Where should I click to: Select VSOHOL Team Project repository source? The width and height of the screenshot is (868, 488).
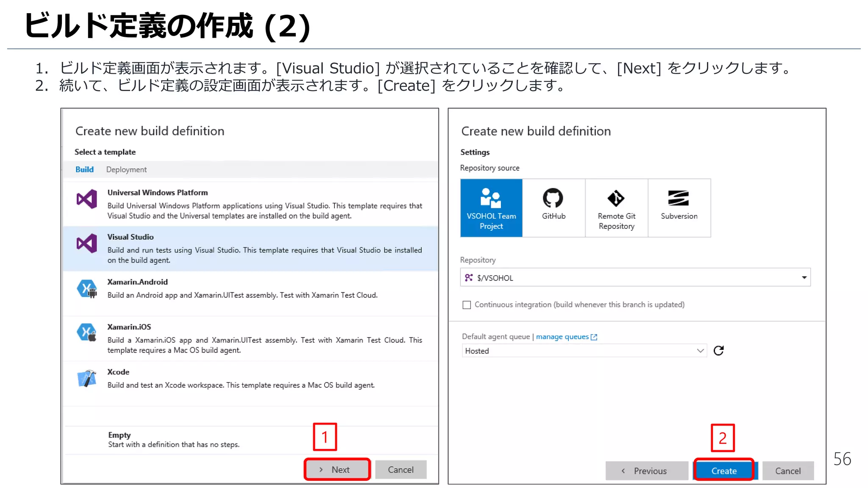[491, 208]
